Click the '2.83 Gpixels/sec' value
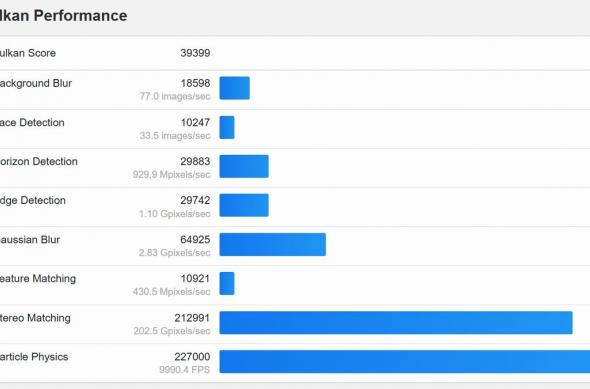590x389 pixels. [174, 252]
